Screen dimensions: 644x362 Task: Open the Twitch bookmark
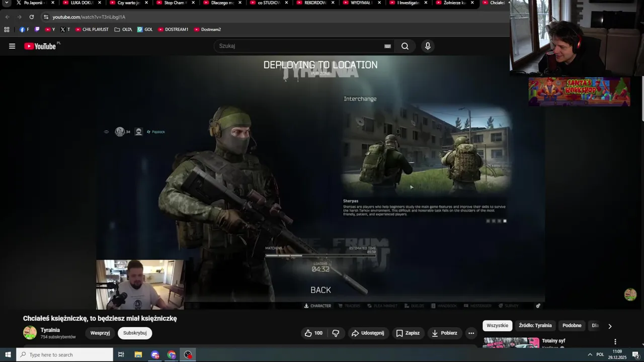point(37,30)
